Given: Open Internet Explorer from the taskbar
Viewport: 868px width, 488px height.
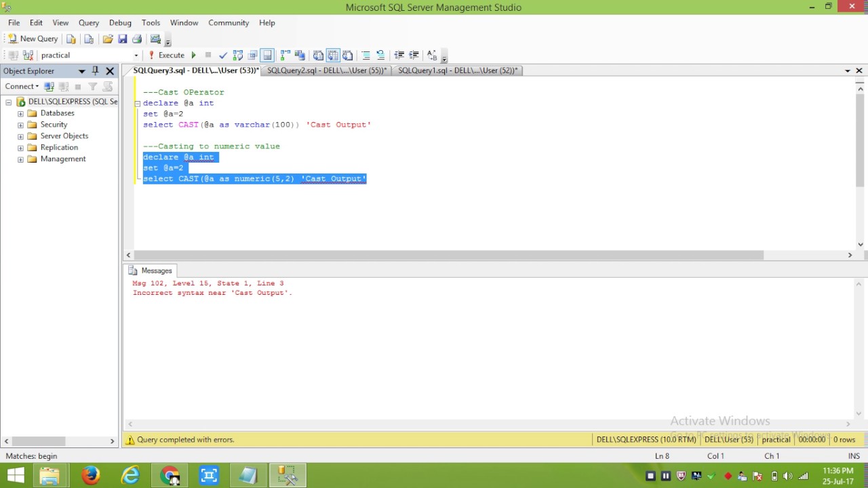Looking at the screenshot, I should (x=130, y=476).
